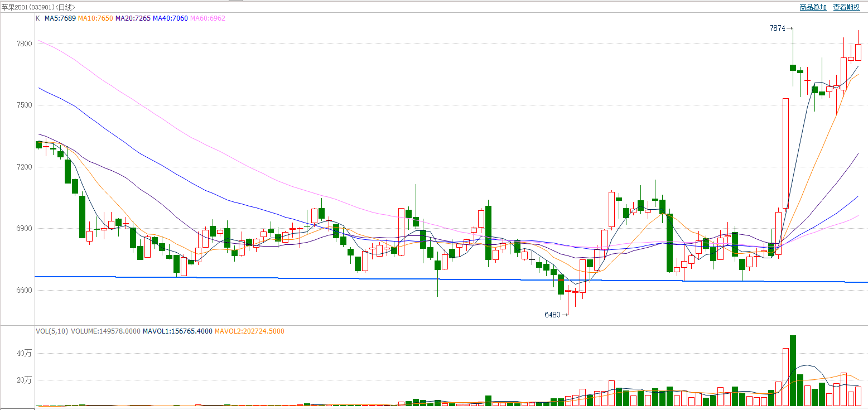Click the 7800 price axis label
Screen dimensions: 868x410
click(25, 44)
